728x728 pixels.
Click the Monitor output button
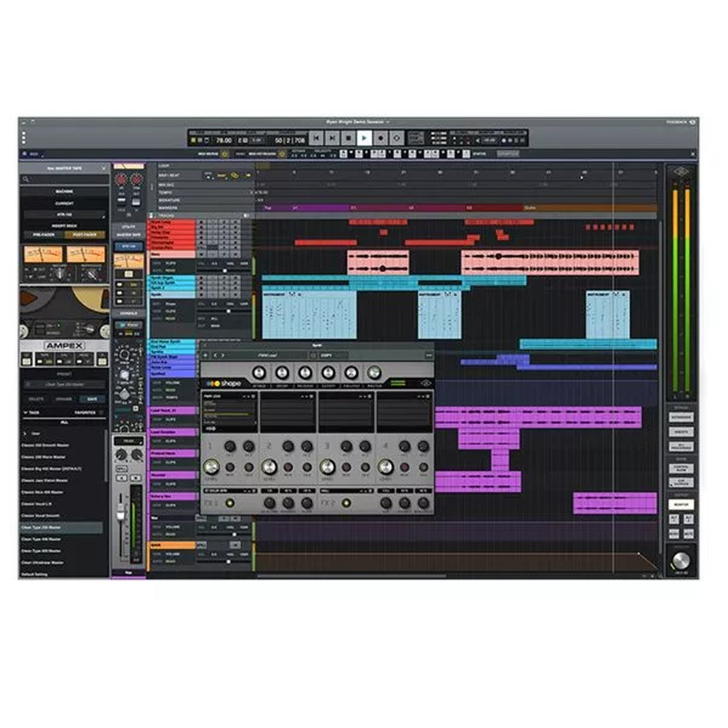point(680,504)
